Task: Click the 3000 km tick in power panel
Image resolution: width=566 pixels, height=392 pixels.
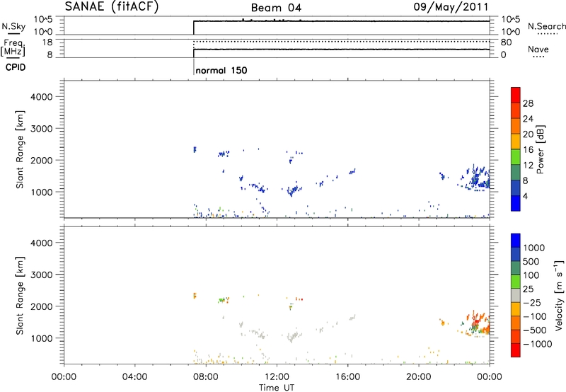Action: point(42,129)
